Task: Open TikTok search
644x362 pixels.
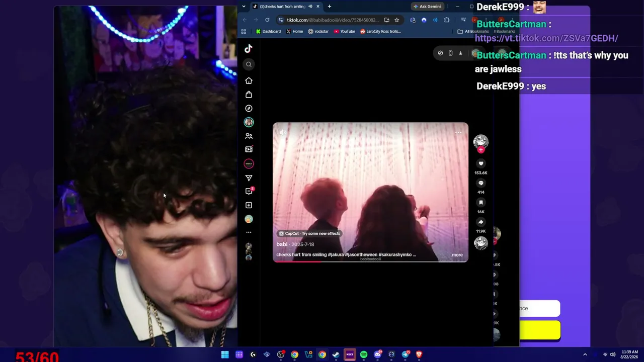Action: 249,64
